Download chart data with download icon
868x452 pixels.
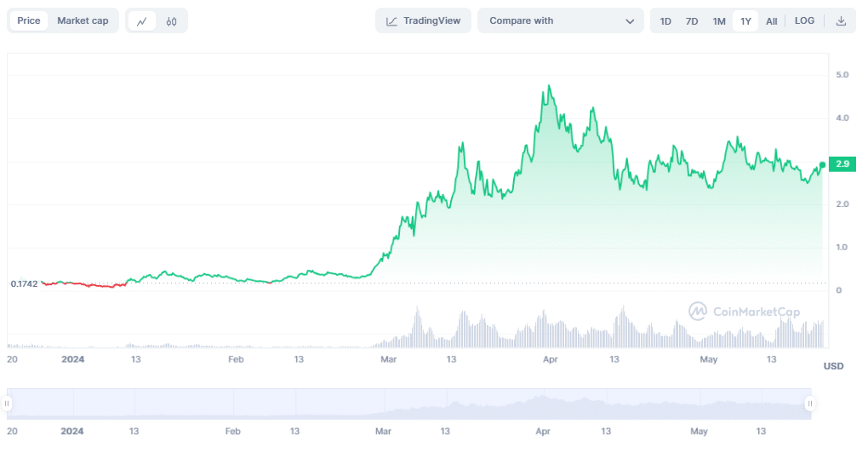(841, 20)
